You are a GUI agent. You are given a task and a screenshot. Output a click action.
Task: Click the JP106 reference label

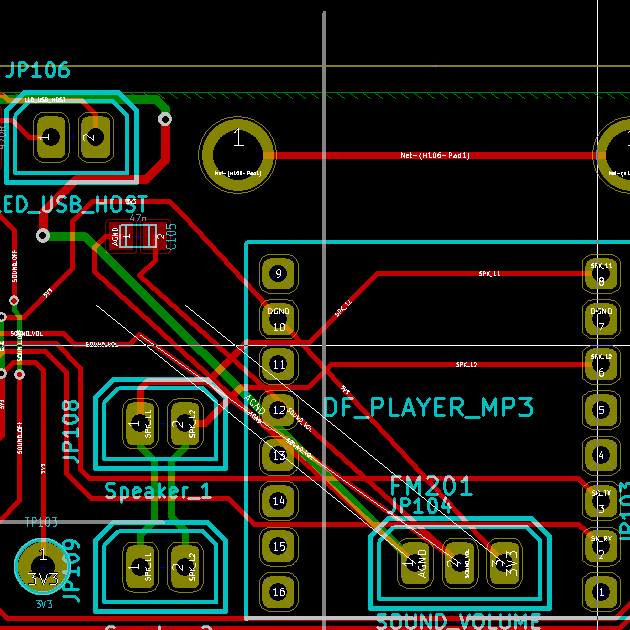[x=38, y=70]
